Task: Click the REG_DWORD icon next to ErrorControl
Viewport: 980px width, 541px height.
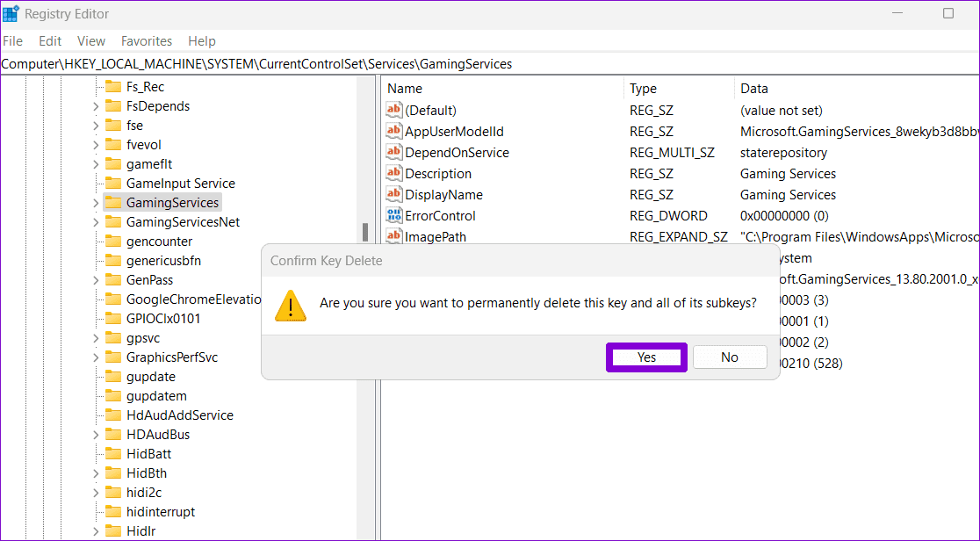Action: tap(393, 215)
